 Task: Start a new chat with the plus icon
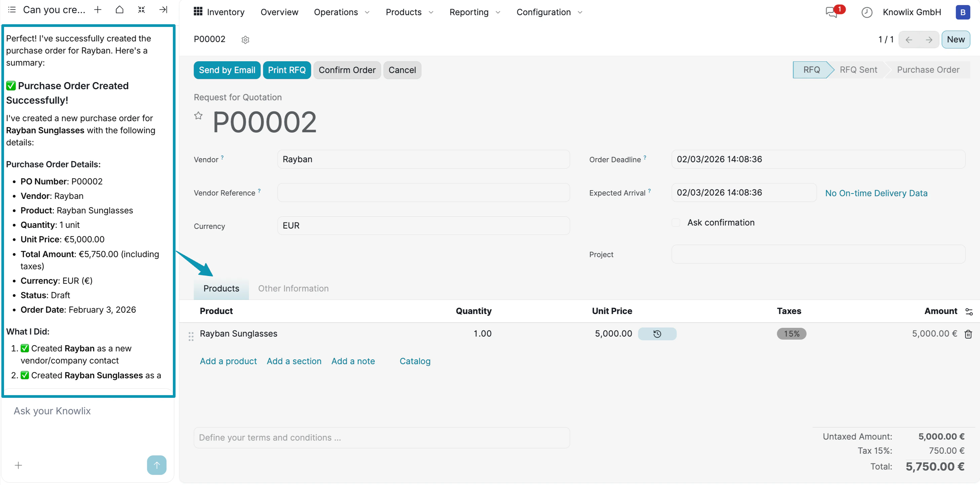98,9
